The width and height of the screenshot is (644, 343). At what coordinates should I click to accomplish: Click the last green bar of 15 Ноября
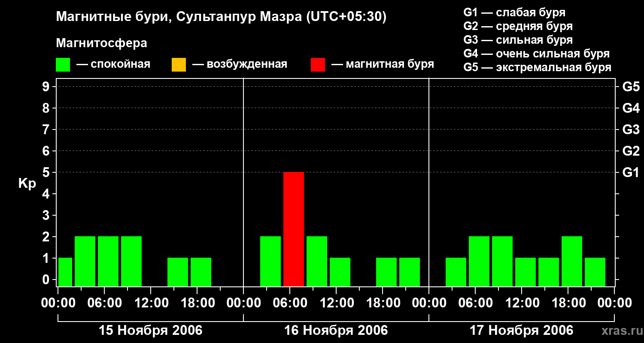click(x=201, y=272)
